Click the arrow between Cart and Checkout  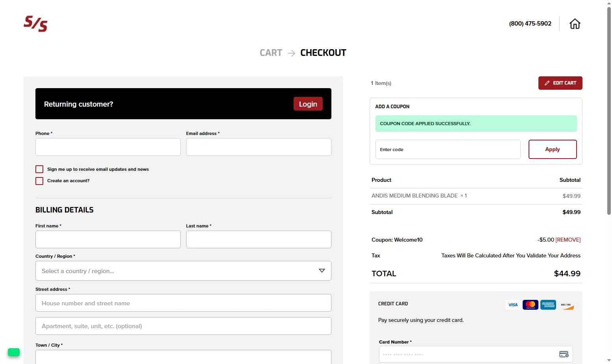click(x=291, y=53)
